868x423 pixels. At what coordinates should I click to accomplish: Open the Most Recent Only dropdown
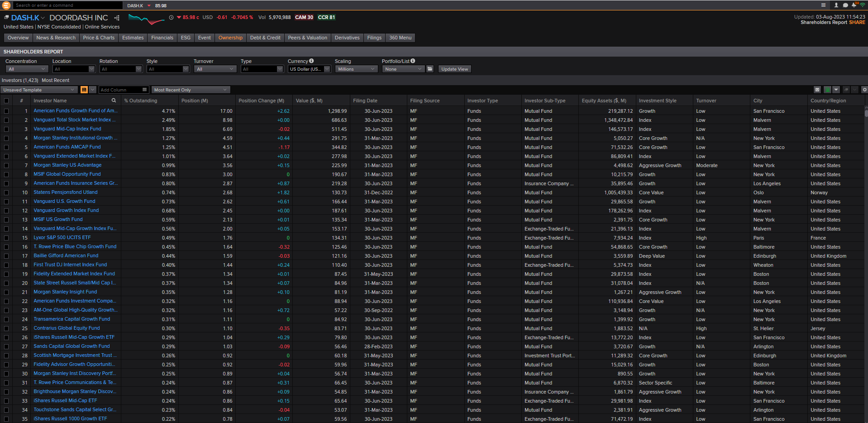[x=191, y=90]
